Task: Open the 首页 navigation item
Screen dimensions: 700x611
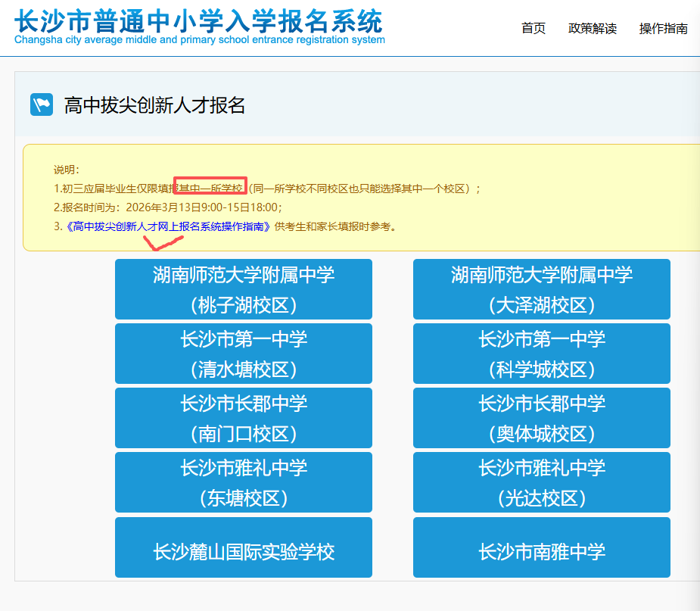Action: (534, 29)
